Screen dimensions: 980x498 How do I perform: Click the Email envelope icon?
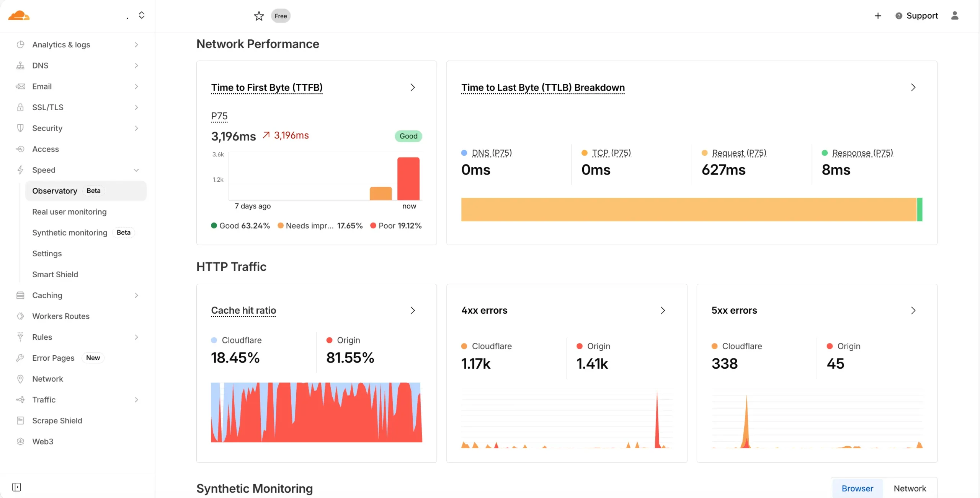[x=20, y=86]
